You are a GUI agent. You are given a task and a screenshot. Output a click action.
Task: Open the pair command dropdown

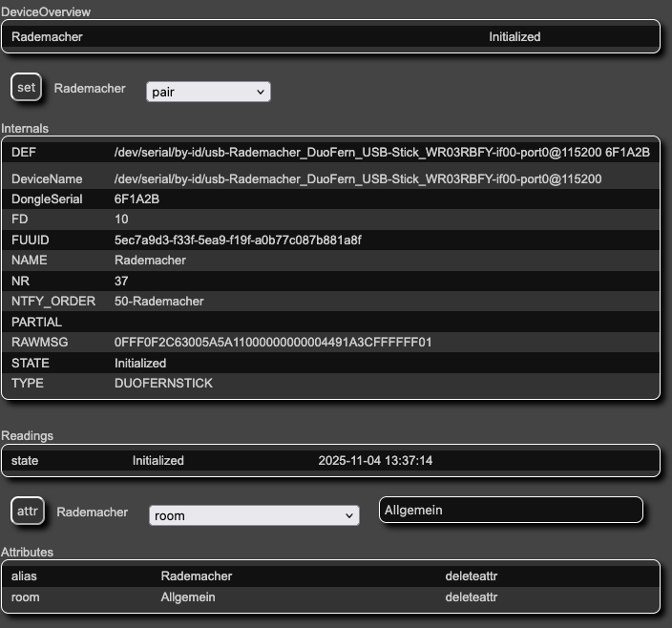[208, 92]
